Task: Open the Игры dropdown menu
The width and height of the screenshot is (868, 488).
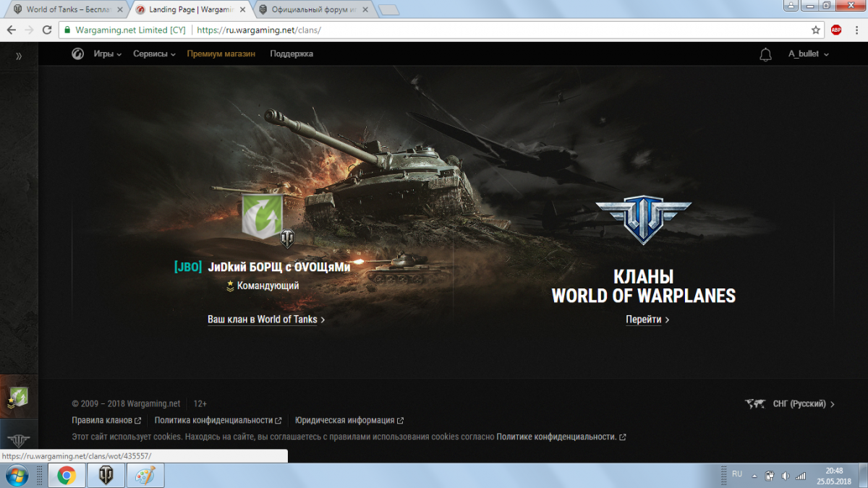Action: click(107, 54)
